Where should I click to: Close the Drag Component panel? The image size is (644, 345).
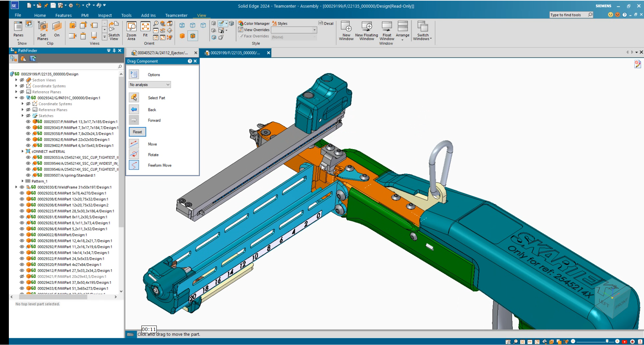(x=195, y=61)
